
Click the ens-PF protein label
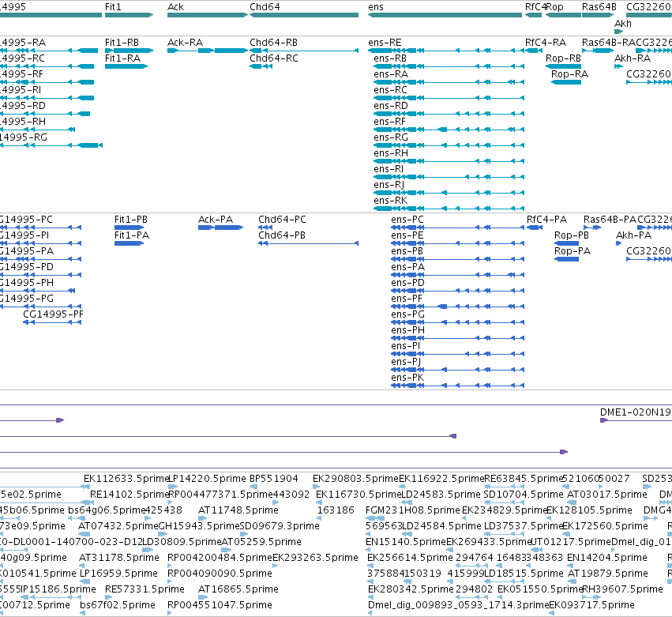click(407, 299)
